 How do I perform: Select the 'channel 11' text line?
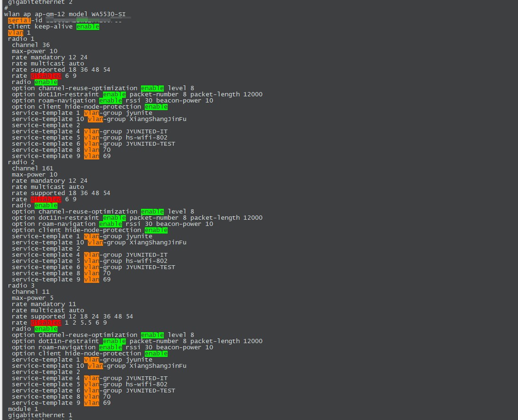(x=30, y=292)
